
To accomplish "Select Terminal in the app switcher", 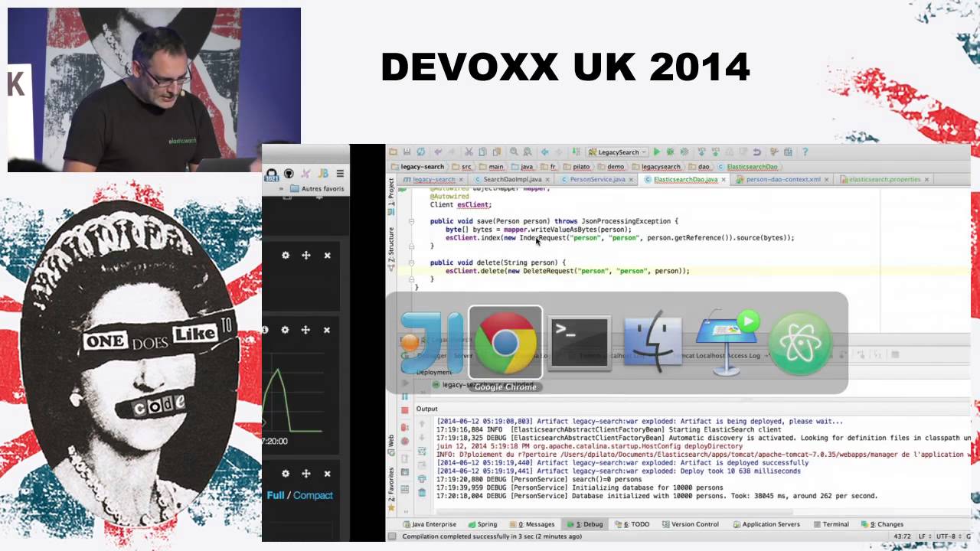I will pos(580,342).
